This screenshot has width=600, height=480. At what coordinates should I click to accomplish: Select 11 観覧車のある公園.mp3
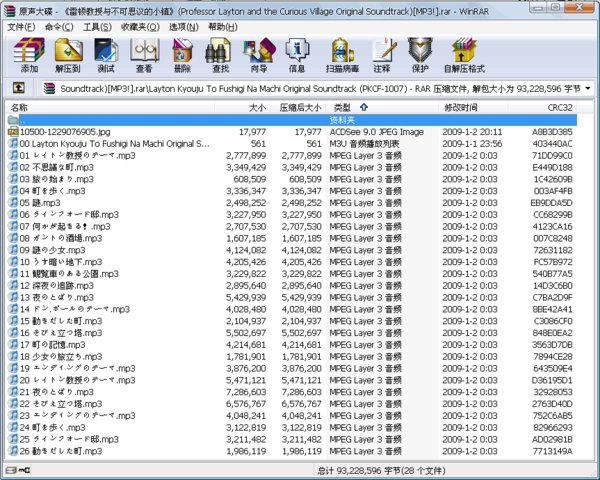click(69, 274)
